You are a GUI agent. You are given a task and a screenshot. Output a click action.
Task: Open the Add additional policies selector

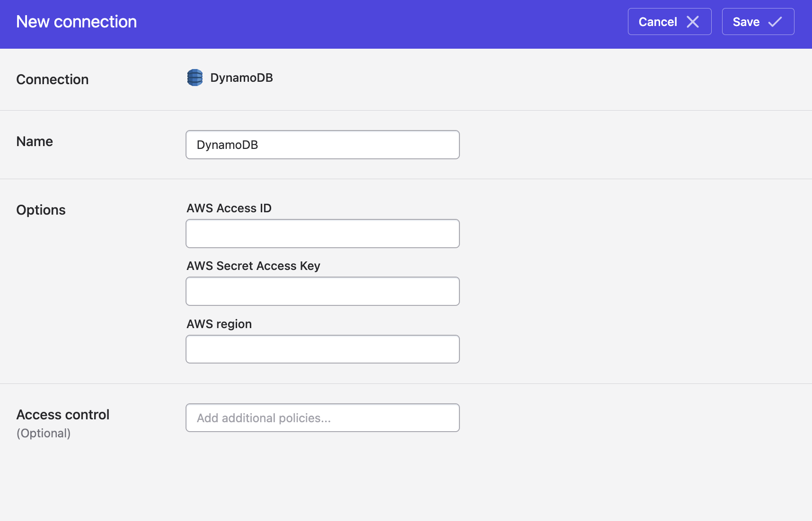(323, 418)
